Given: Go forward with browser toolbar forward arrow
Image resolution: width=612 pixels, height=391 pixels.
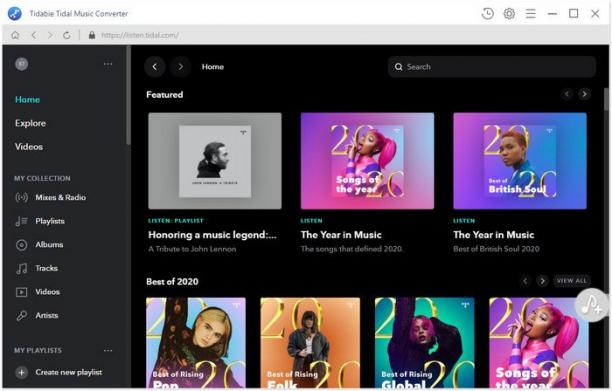Looking at the screenshot, I should coord(50,35).
